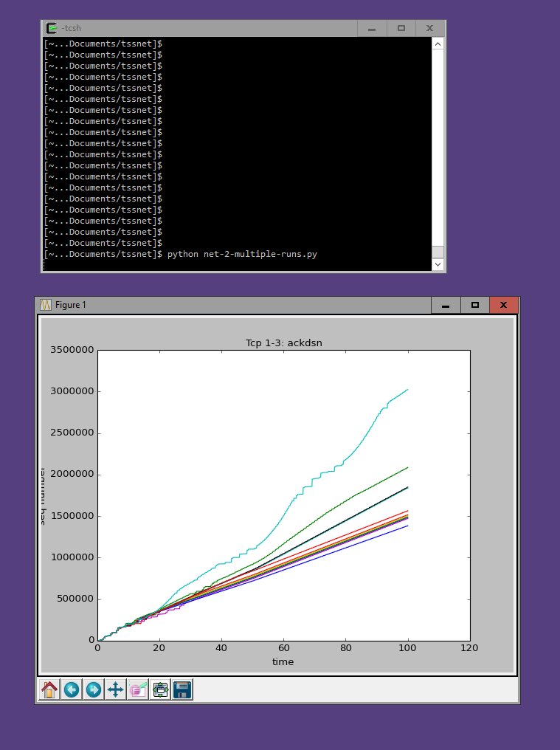The image size is (560, 750).
Task: Click the y-axis tick label 2500000
Action: click(72, 433)
